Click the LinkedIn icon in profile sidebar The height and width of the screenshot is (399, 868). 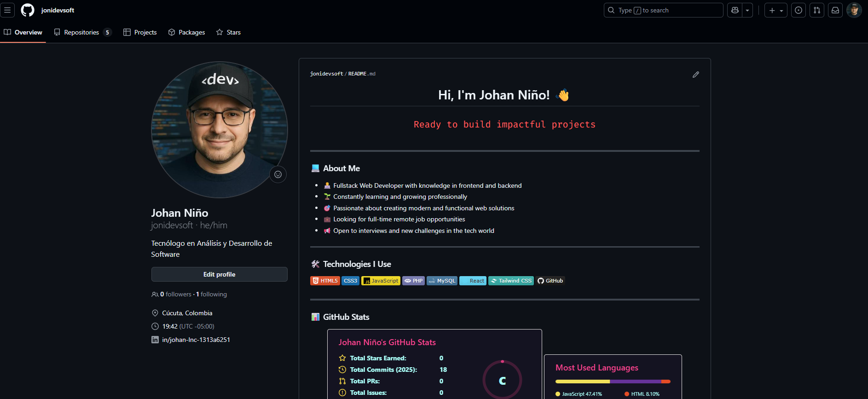(155, 340)
